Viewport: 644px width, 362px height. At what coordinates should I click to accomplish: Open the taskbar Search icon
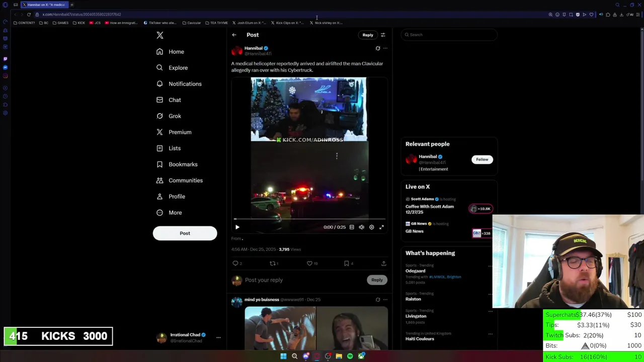click(294, 356)
